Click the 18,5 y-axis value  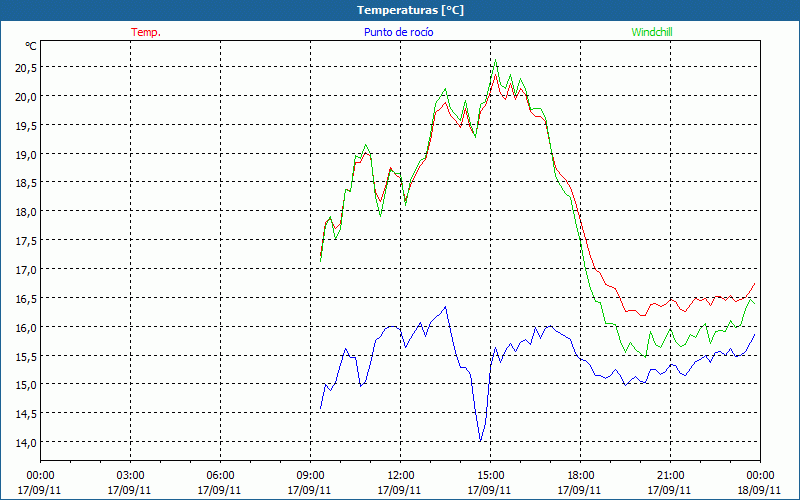[25, 183]
